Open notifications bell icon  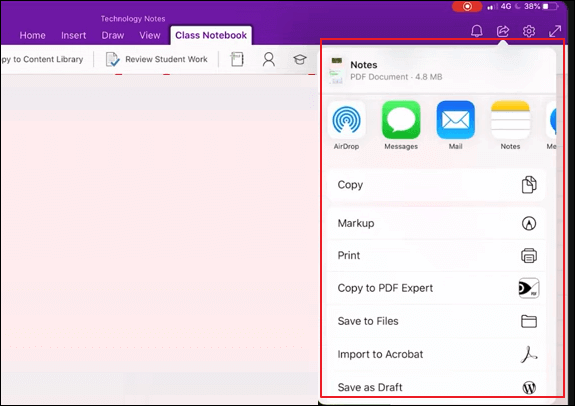476,31
